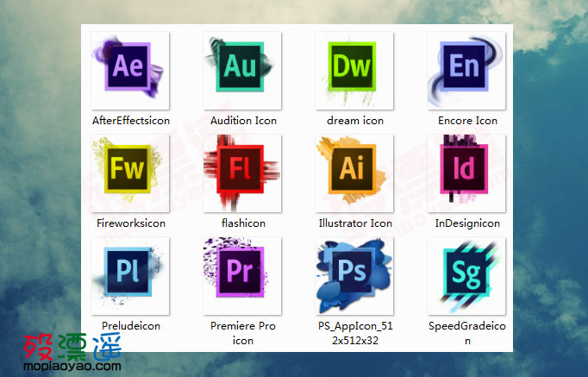
Task: Click the Prelude Pl icon thumbnail
Action: click(130, 276)
